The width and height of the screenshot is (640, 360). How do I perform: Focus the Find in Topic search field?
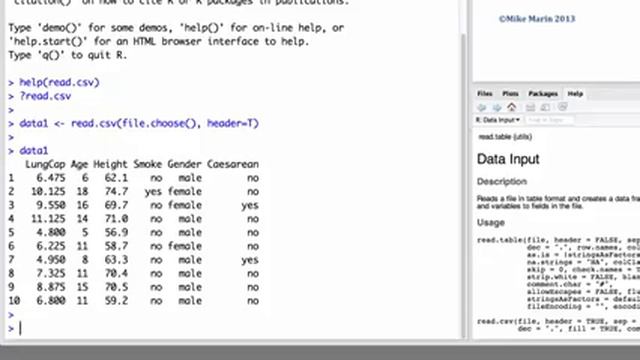click(x=549, y=120)
